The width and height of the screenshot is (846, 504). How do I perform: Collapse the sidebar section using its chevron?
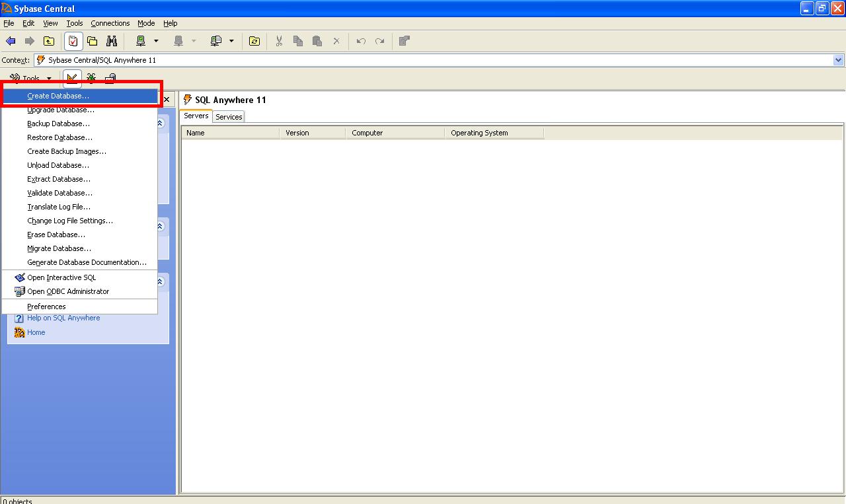[x=159, y=122]
